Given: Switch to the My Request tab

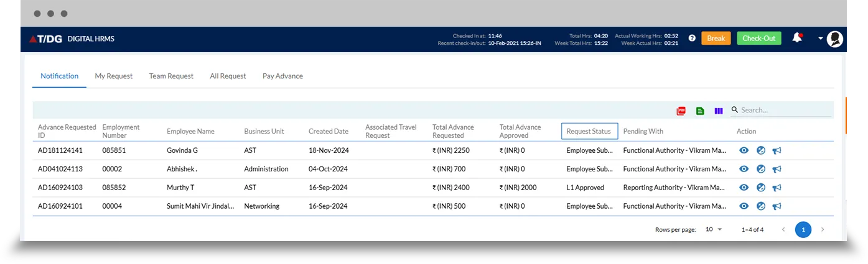Looking at the screenshot, I should (x=114, y=76).
